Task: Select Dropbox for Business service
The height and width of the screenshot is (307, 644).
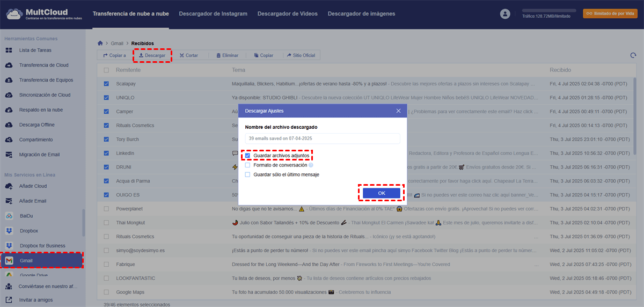Action: (x=43, y=246)
